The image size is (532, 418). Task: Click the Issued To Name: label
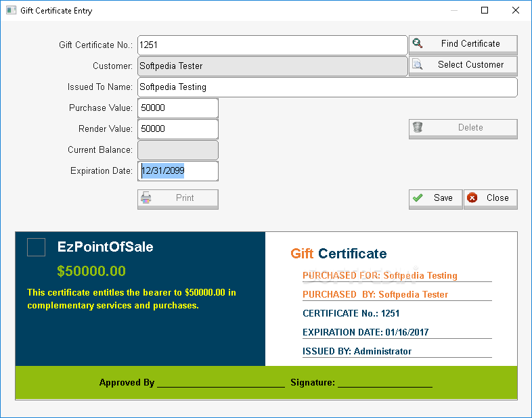coord(100,87)
